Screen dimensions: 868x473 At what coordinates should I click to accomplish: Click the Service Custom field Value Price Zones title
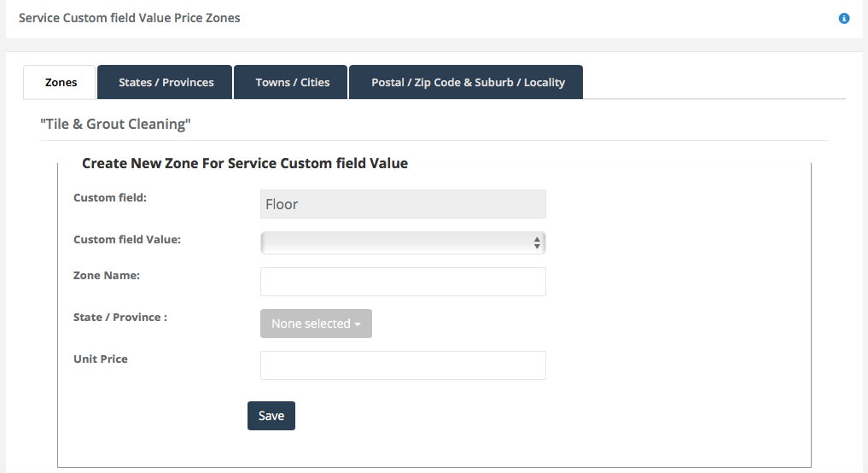[130, 18]
